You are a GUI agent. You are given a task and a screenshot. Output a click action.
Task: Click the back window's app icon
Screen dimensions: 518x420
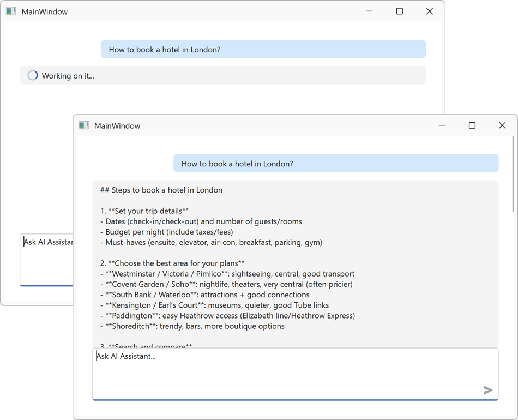11,11
